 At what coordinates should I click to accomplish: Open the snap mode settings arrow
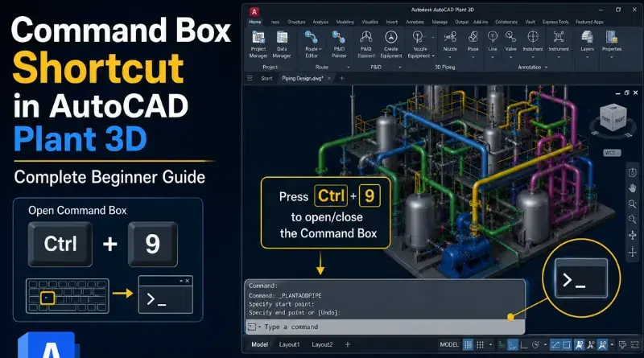(x=490, y=345)
